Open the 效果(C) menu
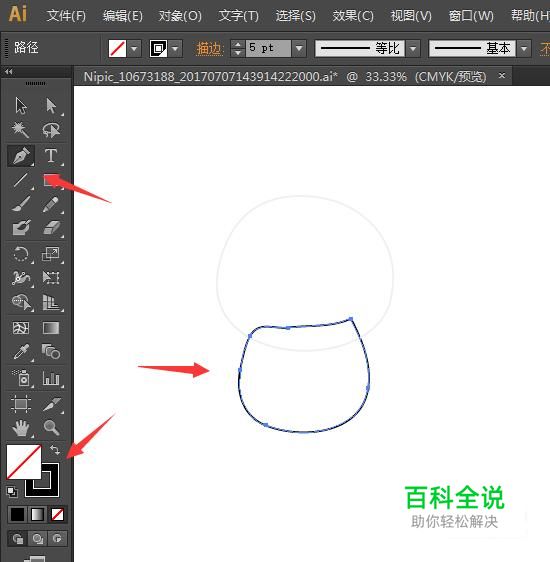The height and width of the screenshot is (562, 550). point(353,15)
